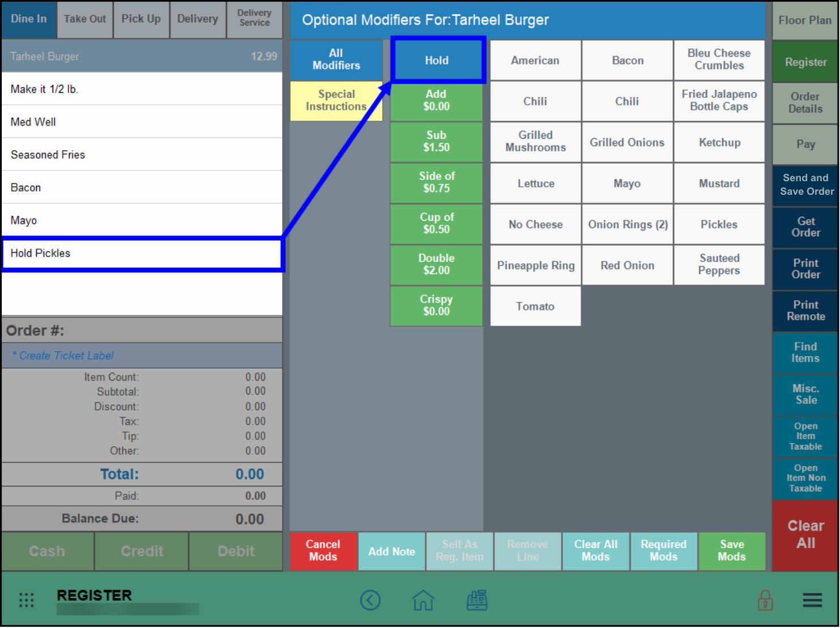Open the All Modifiers view
This screenshot has height=628, width=840.
336,59
